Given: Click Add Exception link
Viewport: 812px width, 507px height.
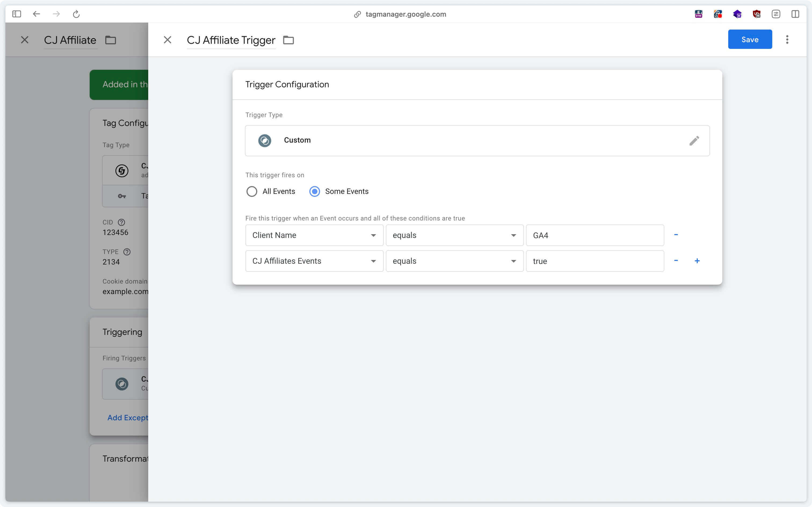Looking at the screenshot, I should (128, 418).
